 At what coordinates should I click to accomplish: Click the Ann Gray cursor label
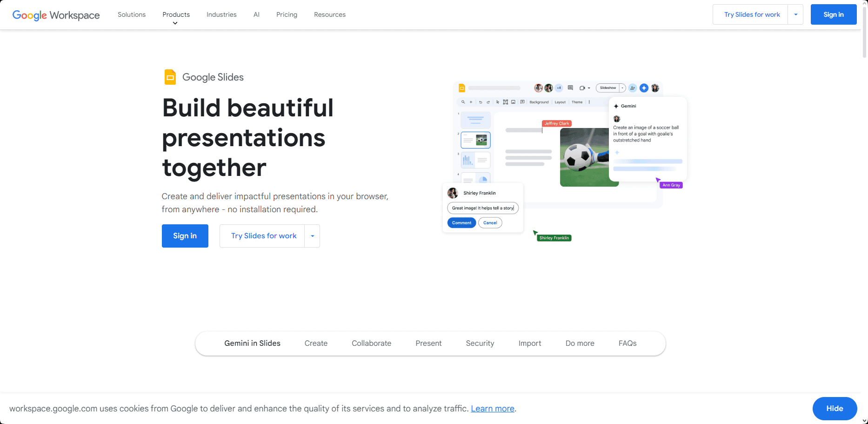pyautogui.click(x=671, y=185)
